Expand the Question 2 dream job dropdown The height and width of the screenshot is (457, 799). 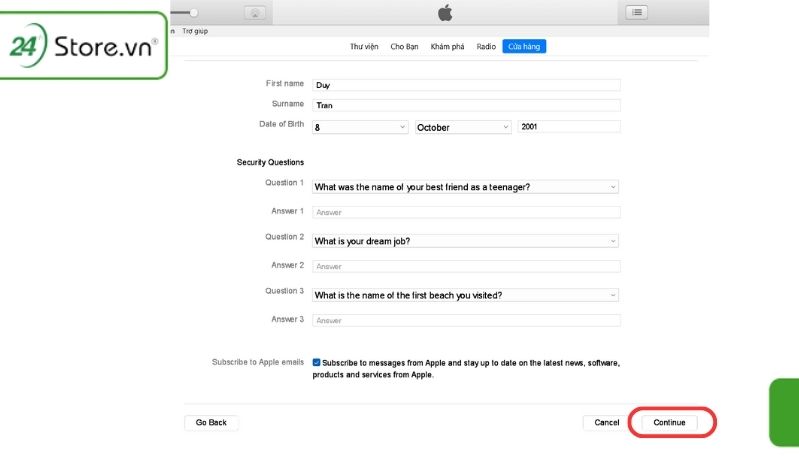pos(465,241)
